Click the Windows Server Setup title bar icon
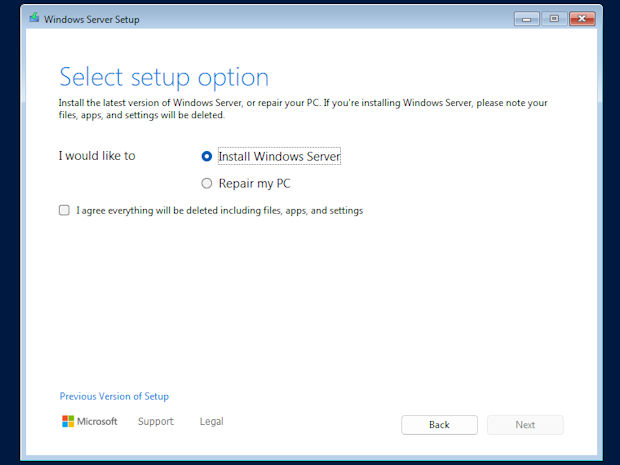The image size is (620, 465). pyautogui.click(x=34, y=18)
